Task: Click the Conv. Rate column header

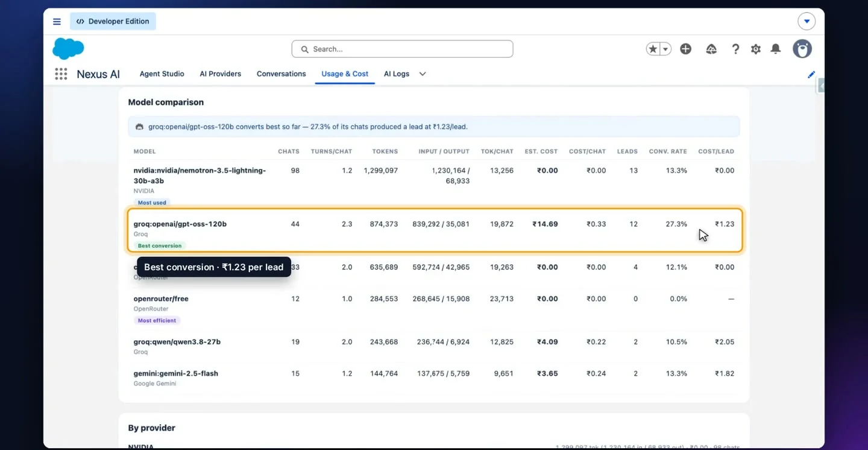Action: (668, 151)
